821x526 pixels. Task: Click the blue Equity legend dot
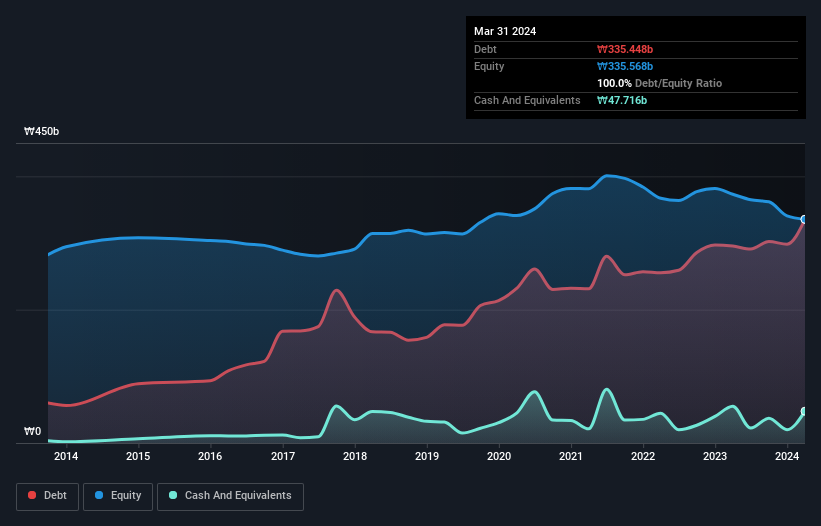click(99, 495)
